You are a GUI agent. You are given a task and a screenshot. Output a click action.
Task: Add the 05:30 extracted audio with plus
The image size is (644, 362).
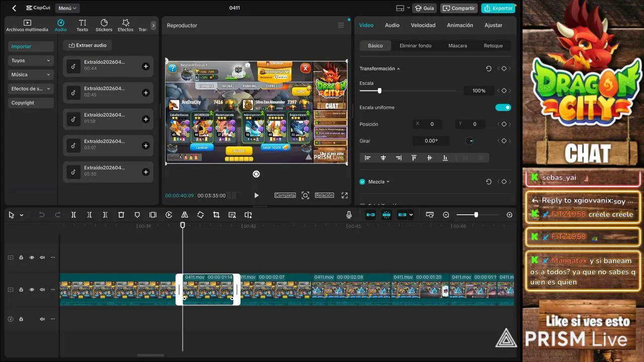click(x=146, y=172)
